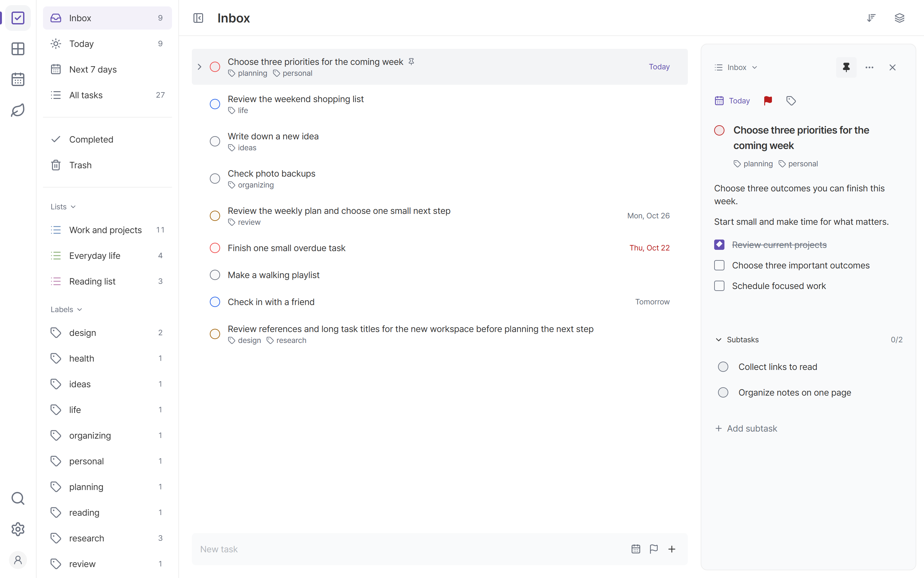The image size is (924, 578).
Task: Select Today in the sidebar
Action: (107, 44)
